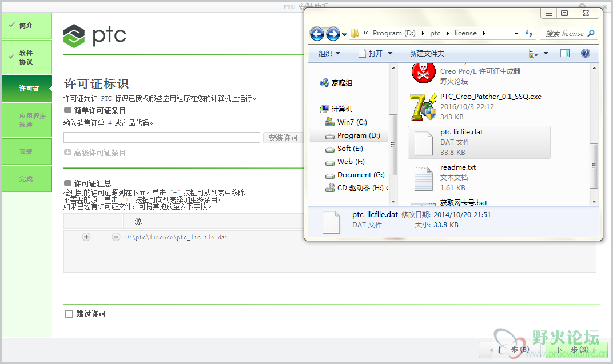Viewport: 613px width, 364px height.
Task: Collapse 简单许可证条目 section
Action: point(67,110)
